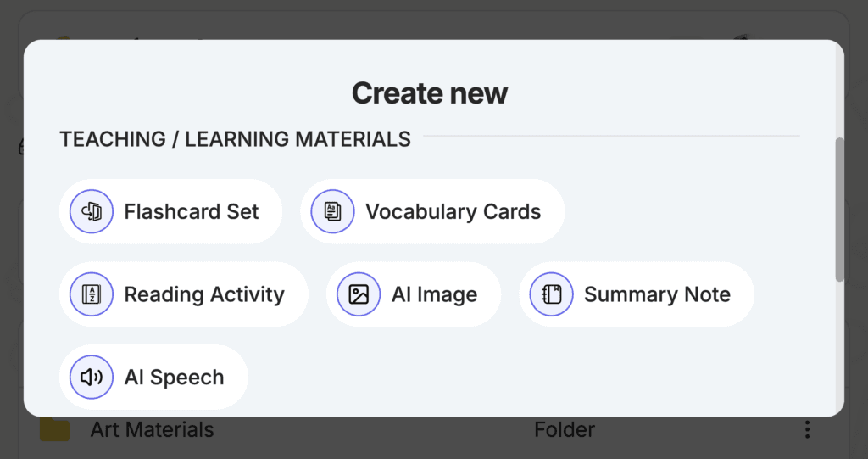Choose Vocabulary Cards from Create new
The height and width of the screenshot is (459, 868).
pyautogui.click(x=432, y=211)
